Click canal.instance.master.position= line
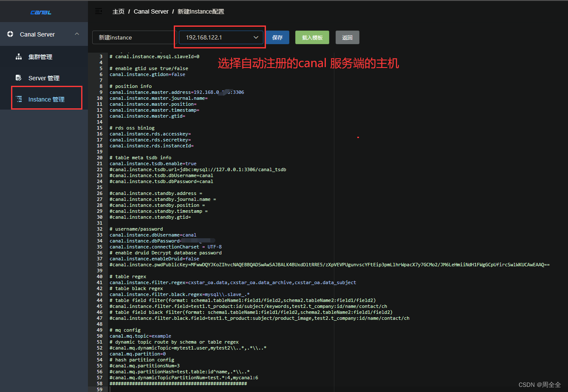Image resolution: width=568 pixels, height=392 pixels. click(x=153, y=104)
